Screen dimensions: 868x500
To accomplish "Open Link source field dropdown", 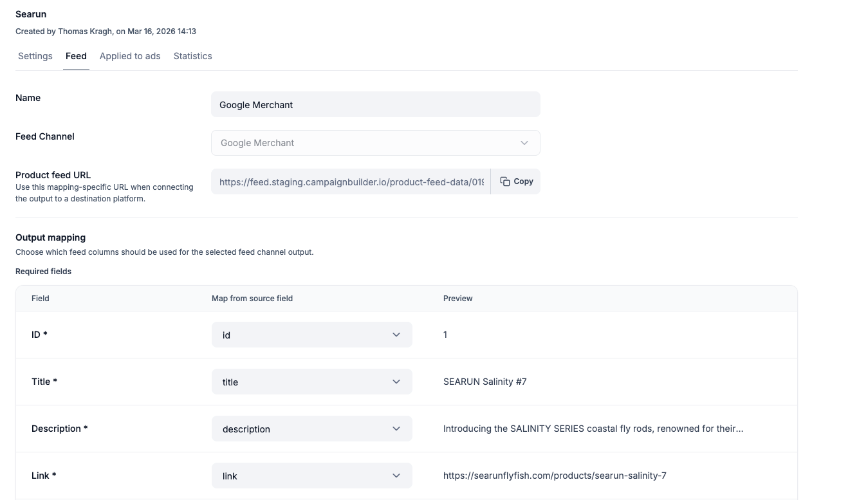I will (312, 476).
